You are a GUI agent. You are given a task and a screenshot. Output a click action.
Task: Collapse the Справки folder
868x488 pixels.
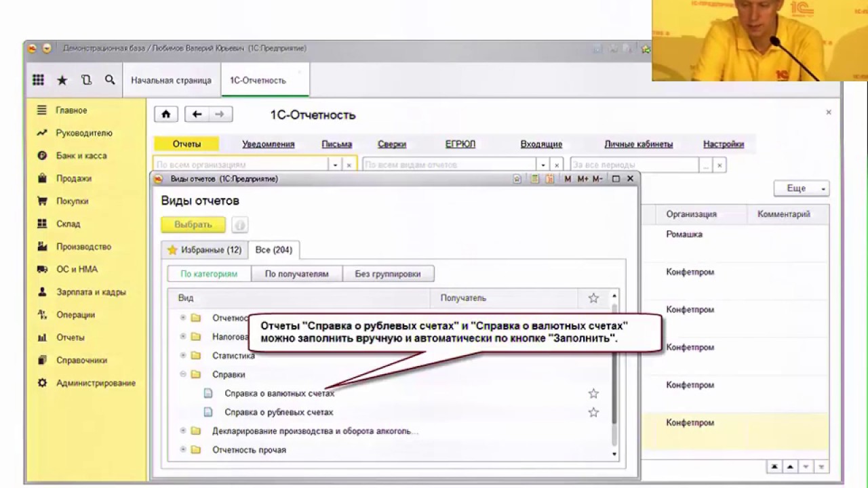(x=183, y=374)
